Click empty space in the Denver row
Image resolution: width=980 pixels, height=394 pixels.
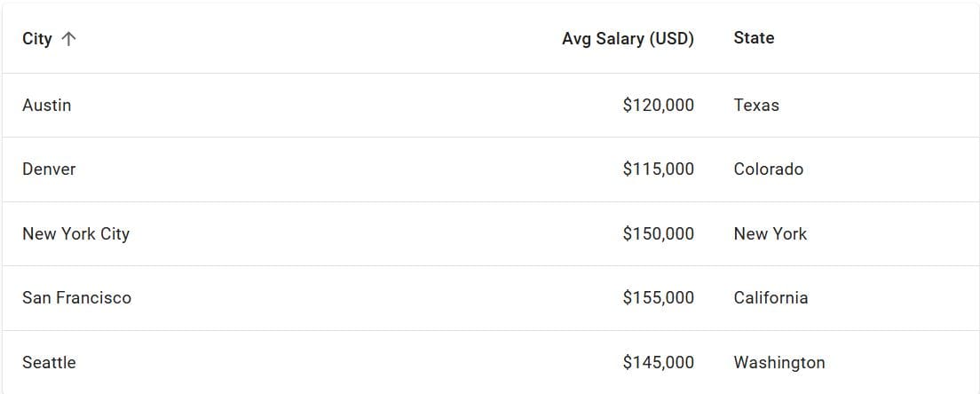click(x=355, y=169)
